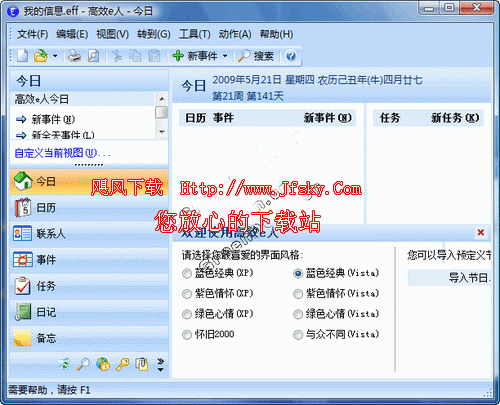This screenshot has width=500, height=405.
Task: Click the blue help question-mark icon
Action: click(x=291, y=56)
